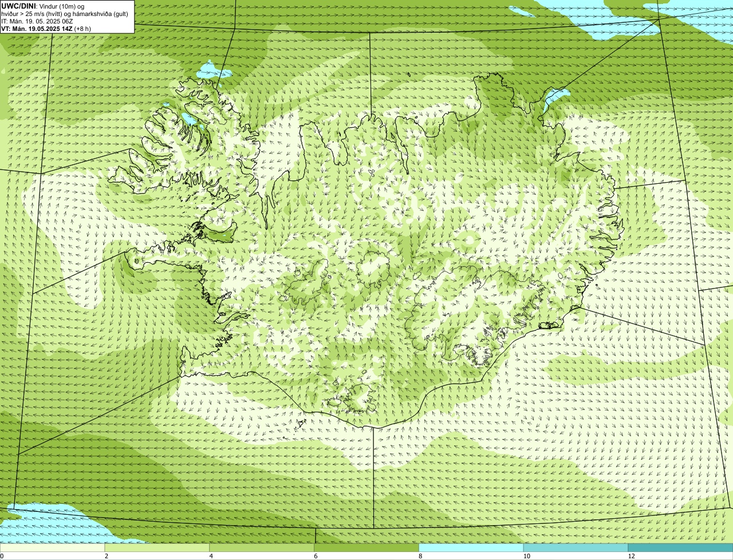Click the "2" label on the wind scale
Image resolution: width=733 pixels, height=560 pixels.
(107, 556)
